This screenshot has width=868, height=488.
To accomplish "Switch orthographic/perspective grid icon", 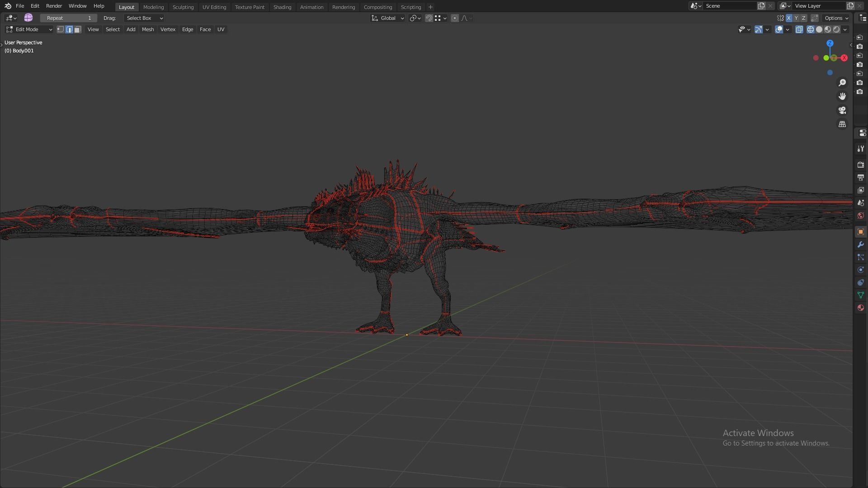I will (x=842, y=124).
